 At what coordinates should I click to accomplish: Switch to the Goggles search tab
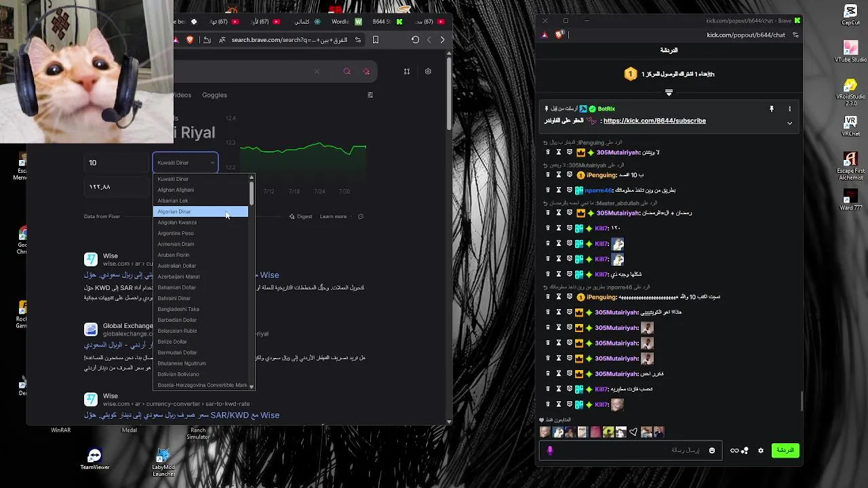click(214, 95)
